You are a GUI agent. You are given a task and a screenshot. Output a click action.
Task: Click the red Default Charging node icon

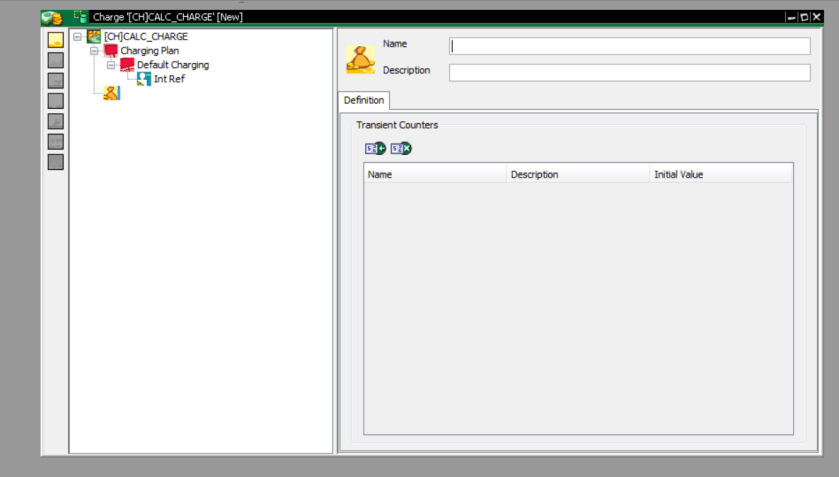click(x=127, y=65)
